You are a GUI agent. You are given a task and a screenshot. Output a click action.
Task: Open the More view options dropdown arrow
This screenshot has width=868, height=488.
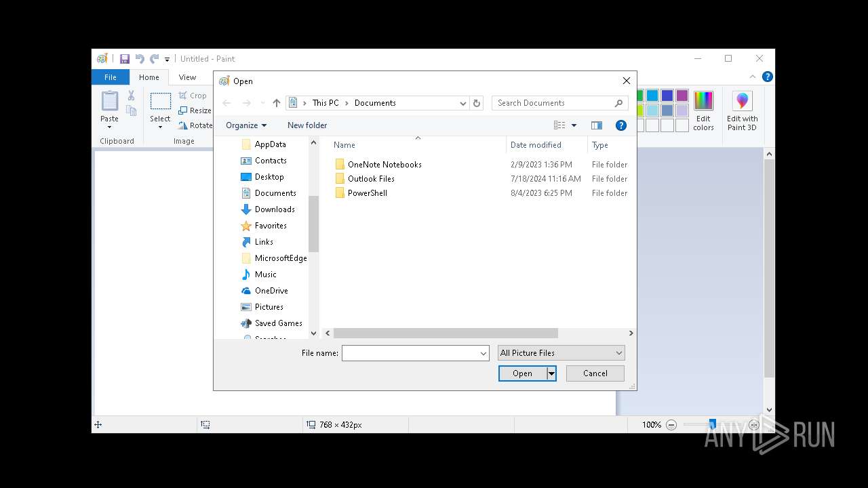coord(574,125)
